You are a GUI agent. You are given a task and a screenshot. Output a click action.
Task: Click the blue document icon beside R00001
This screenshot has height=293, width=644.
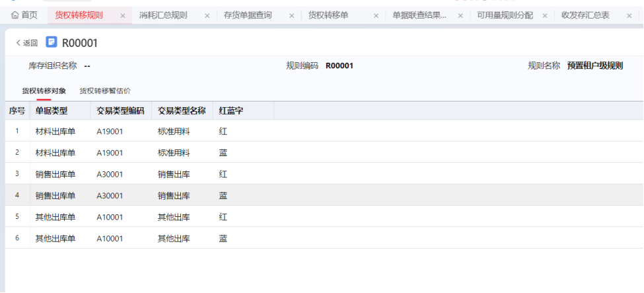point(52,42)
